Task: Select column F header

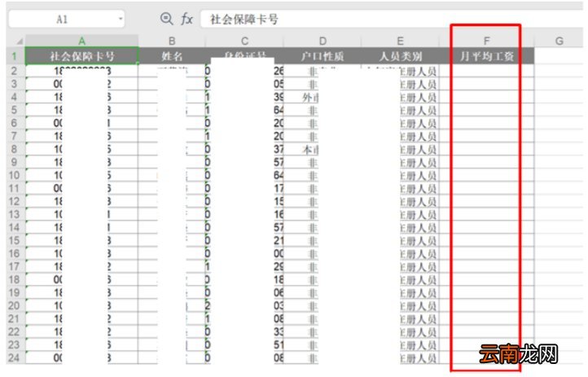Action: (486, 41)
